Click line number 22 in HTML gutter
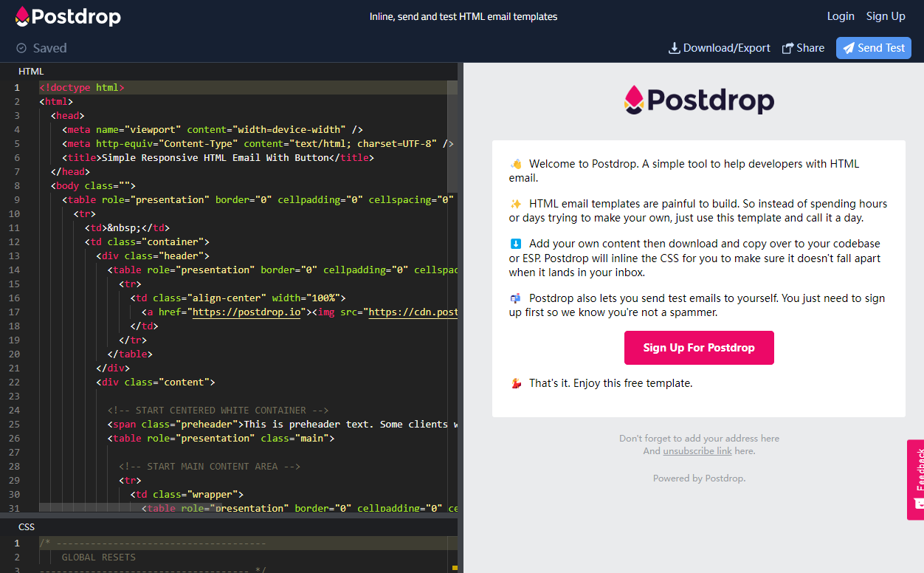 15,382
